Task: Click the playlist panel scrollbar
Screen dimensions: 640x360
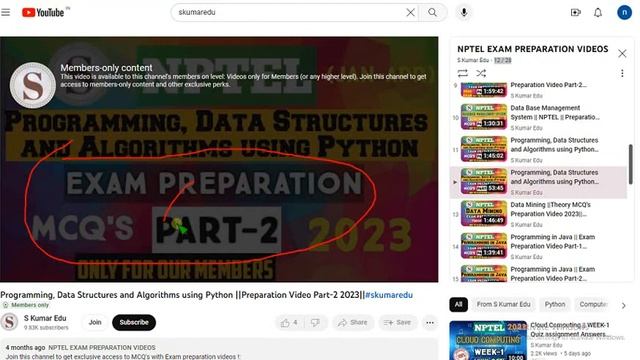Action: (x=631, y=164)
